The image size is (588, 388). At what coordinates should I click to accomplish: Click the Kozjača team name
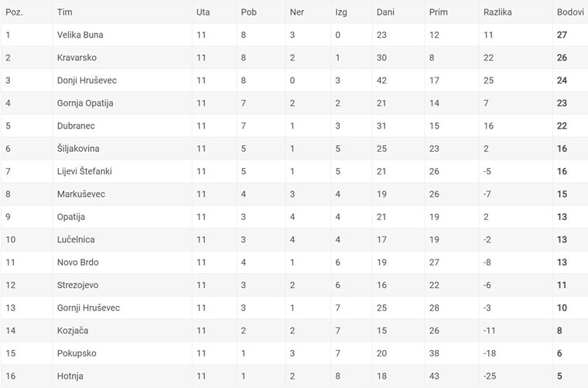(x=72, y=331)
